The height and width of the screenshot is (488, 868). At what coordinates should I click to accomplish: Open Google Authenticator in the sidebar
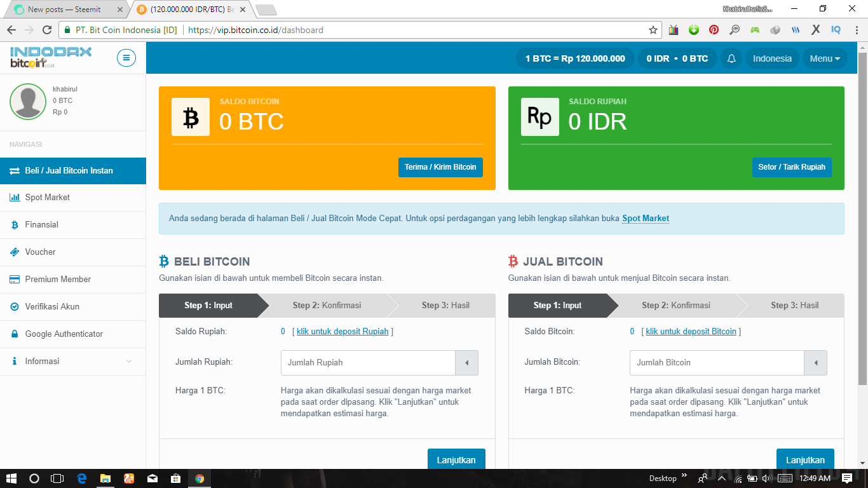click(73, 334)
